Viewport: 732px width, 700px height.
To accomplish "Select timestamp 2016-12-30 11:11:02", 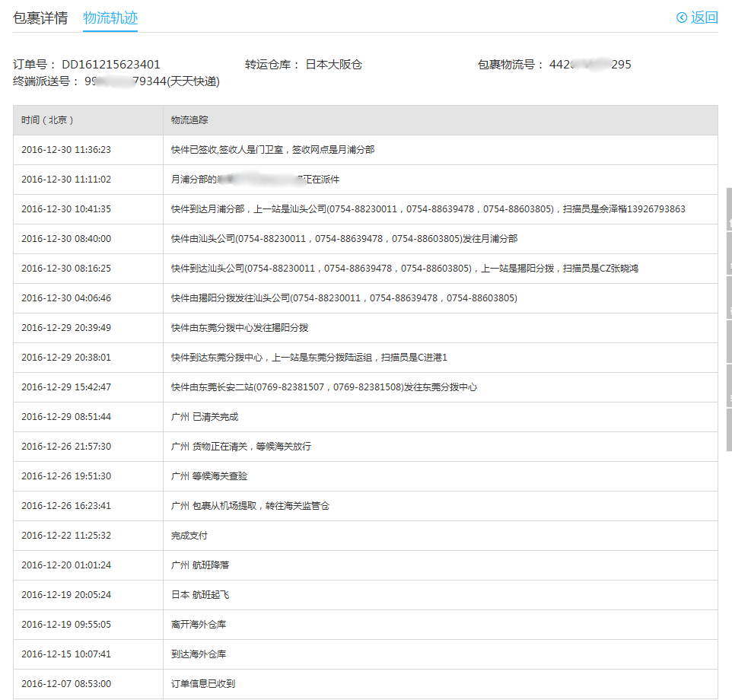I will coord(66,180).
